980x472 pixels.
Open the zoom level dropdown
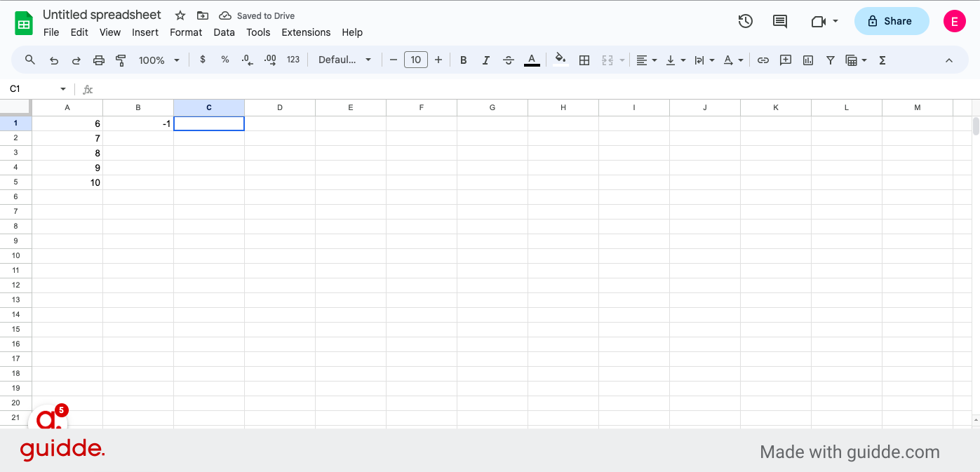click(x=159, y=60)
